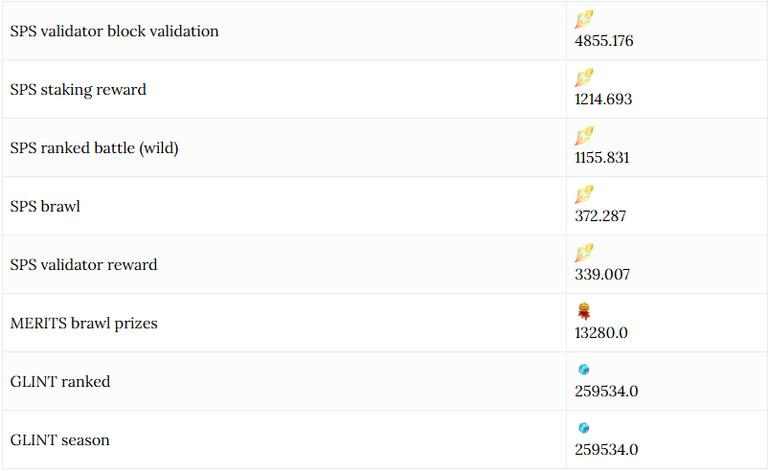Click blue GLINT icon in season row
Image resolution: width=768 pixels, height=471 pixels.
pyautogui.click(x=583, y=428)
